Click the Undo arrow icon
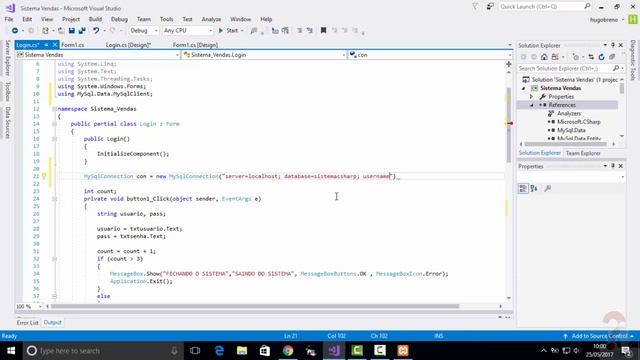 pos(96,31)
